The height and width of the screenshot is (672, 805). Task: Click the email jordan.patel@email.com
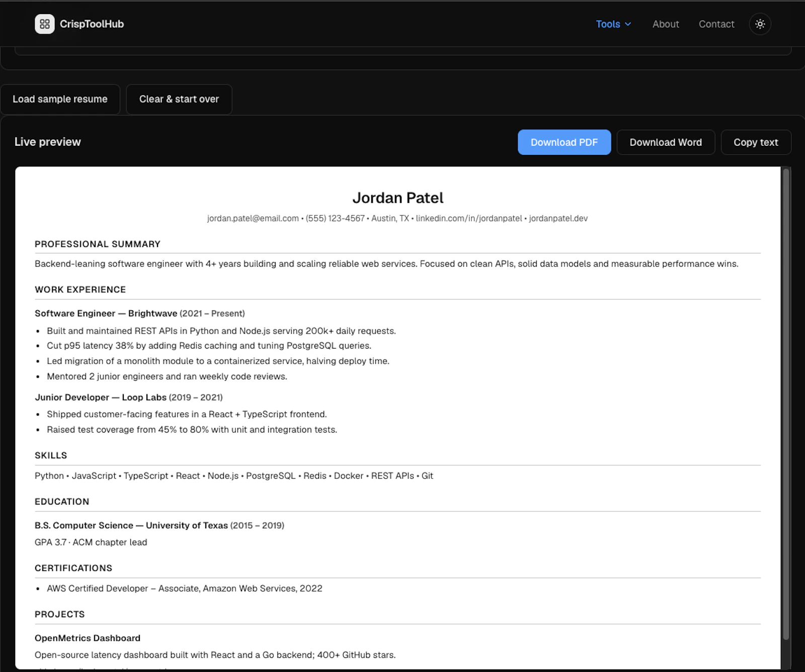(x=253, y=218)
